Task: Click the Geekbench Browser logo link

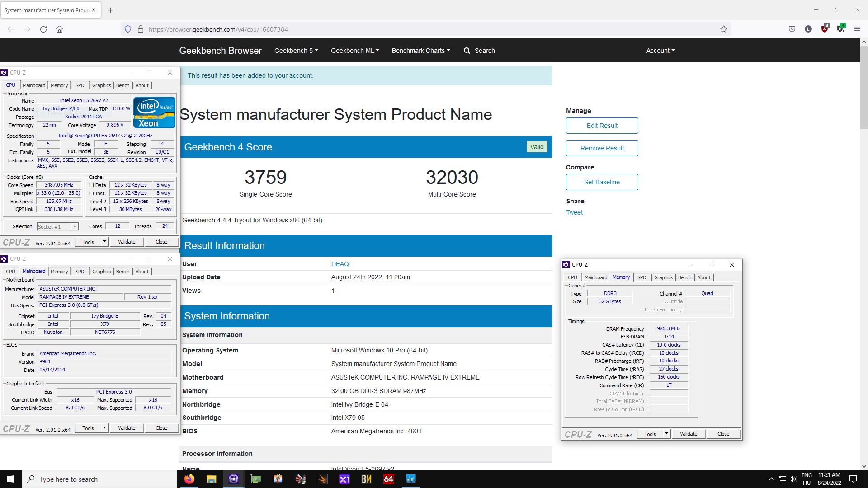Action: pyautogui.click(x=220, y=51)
